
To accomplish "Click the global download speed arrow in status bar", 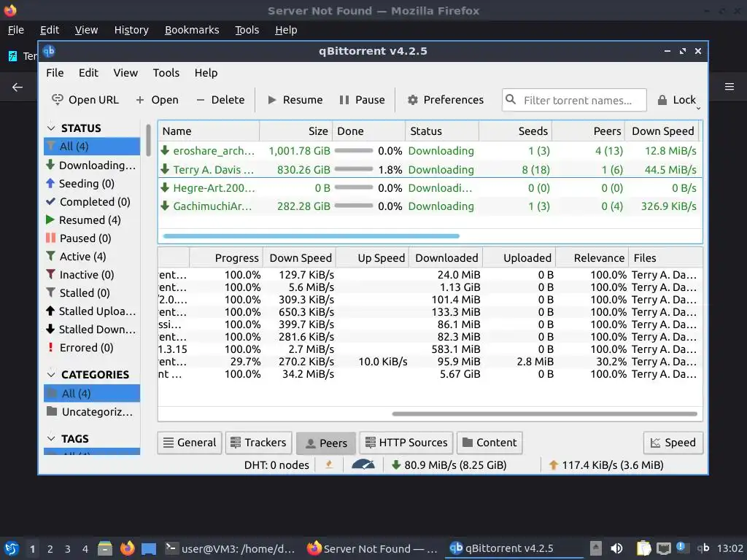I will 396,464.
